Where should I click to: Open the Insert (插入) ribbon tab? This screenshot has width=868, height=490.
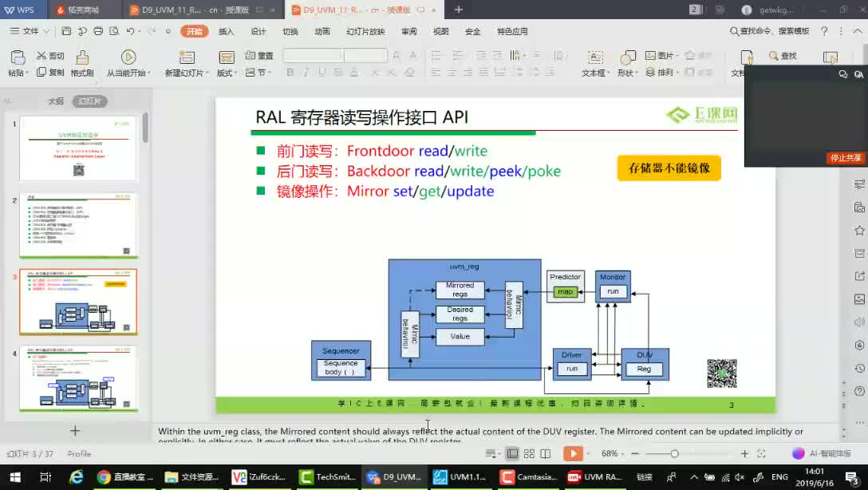pyautogui.click(x=226, y=32)
